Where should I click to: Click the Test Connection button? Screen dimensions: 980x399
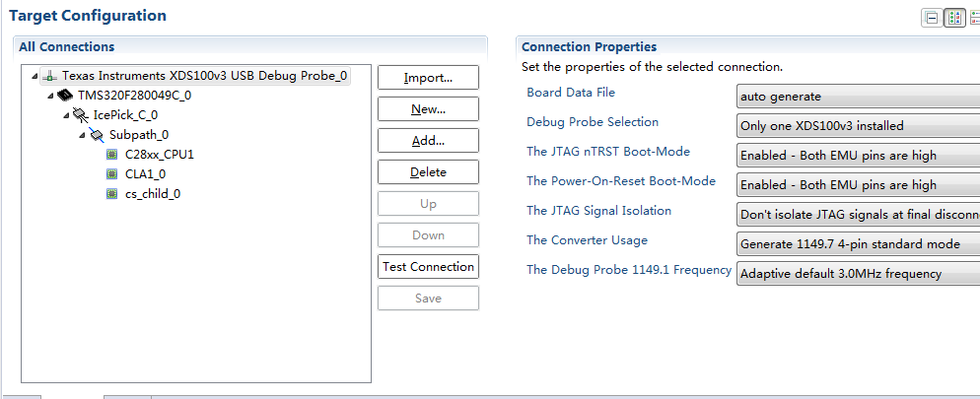tap(428, 267)
